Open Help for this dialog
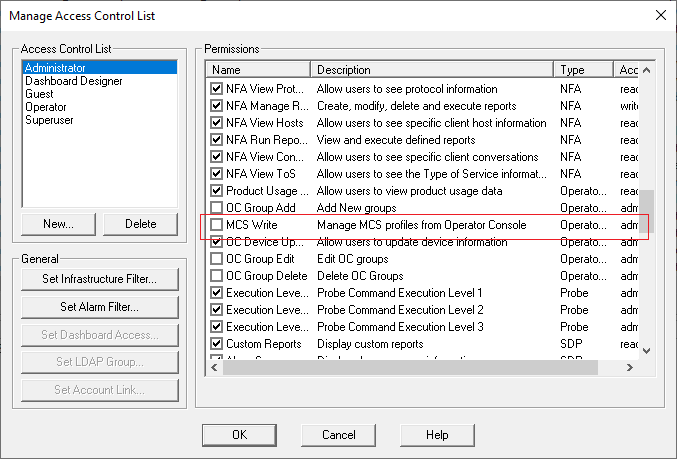This screenshot has width=677, height=459. point(437,435)
